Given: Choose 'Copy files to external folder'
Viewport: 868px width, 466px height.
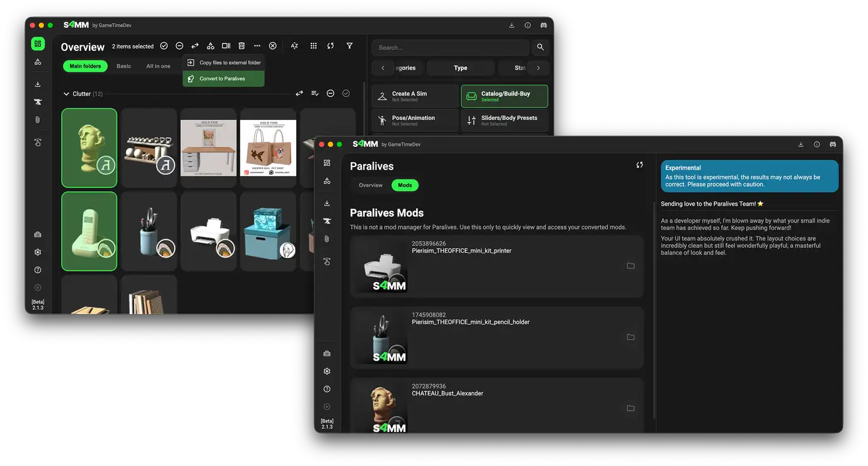Looking at the screenshot, I should pos(224,63).
